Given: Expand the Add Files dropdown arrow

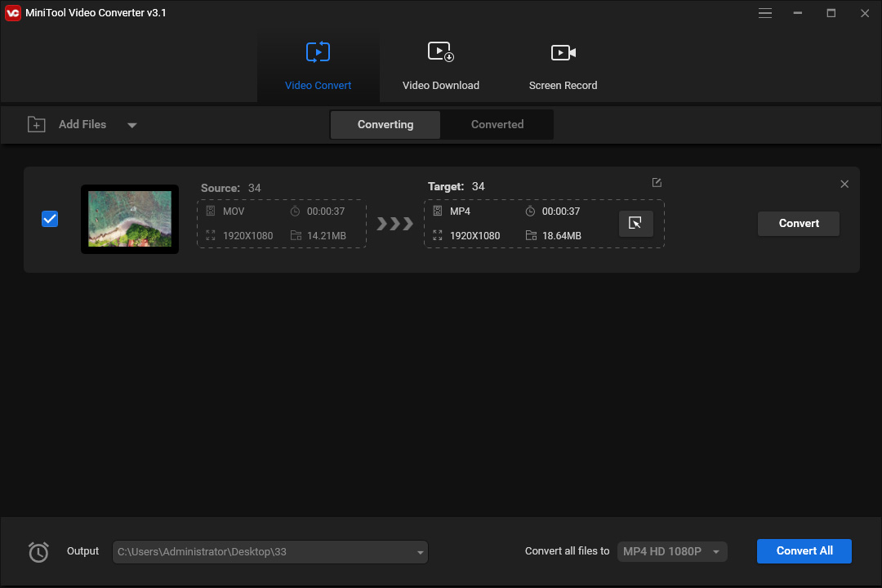Looking at the screenshot, I should [132, 125].
